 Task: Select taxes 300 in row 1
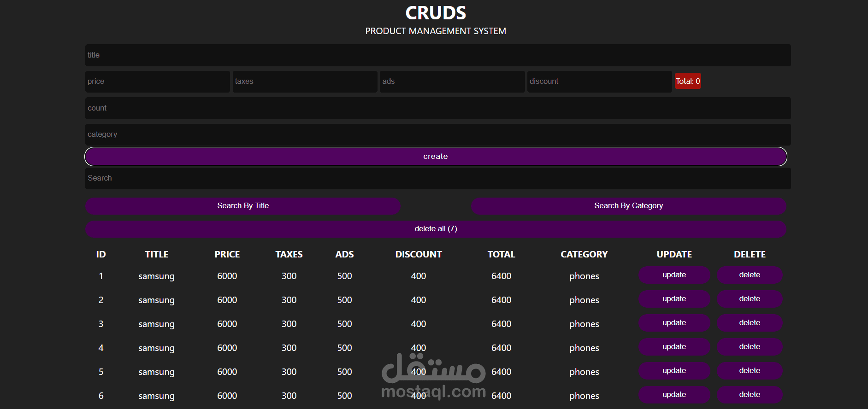pyautogui.click(x=289, y=276)
